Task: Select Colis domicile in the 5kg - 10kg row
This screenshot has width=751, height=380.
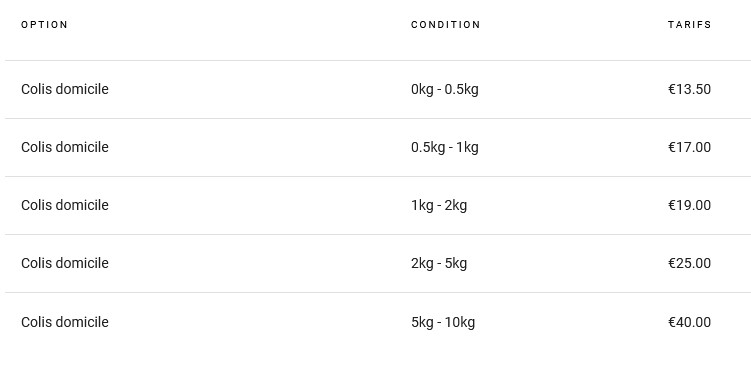Action: [65, 322]
